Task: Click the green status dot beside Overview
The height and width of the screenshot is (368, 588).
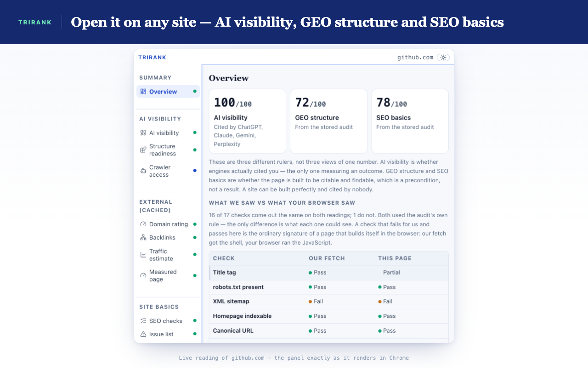Action: (x=195, y=91)
